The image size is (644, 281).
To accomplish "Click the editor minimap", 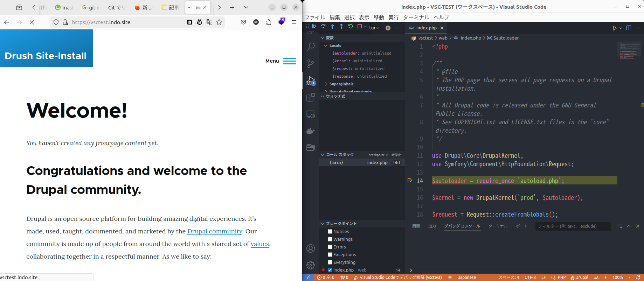I will click(629, 51).
